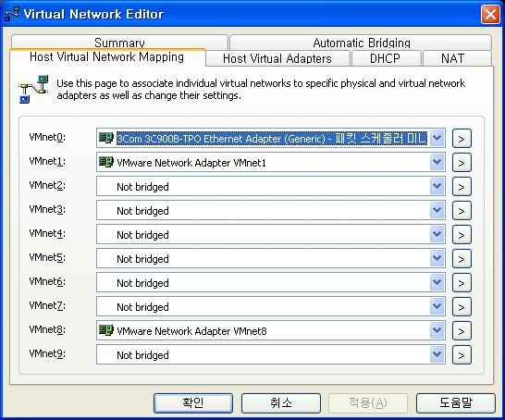505x420 pixels.
Task: Expand the VMnet9 bridging dropdown
Action: pyautogui.click(x=437, y=354)
